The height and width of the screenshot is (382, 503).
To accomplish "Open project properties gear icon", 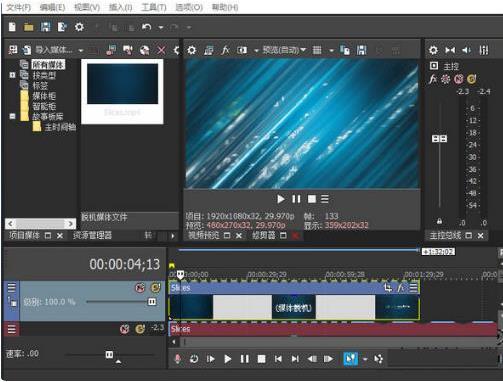I will [x=79, y=27].
